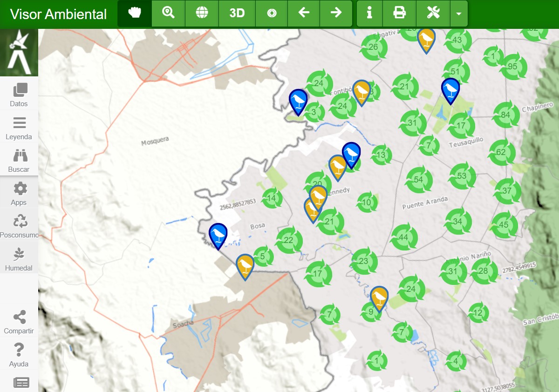The width and height of the screenshot is (559, 392).
Task: Click the globe full extent icon
Action: pyautogui.click(x=202, y=13)
